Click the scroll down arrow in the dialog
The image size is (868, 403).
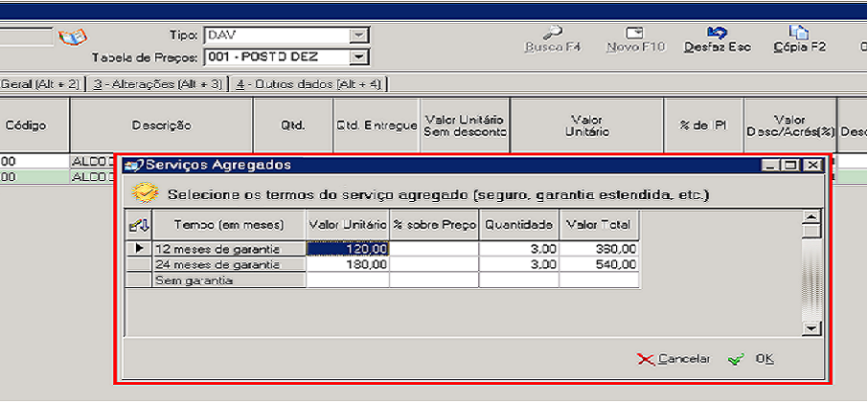pyautogui.click(x=812, y=328)
